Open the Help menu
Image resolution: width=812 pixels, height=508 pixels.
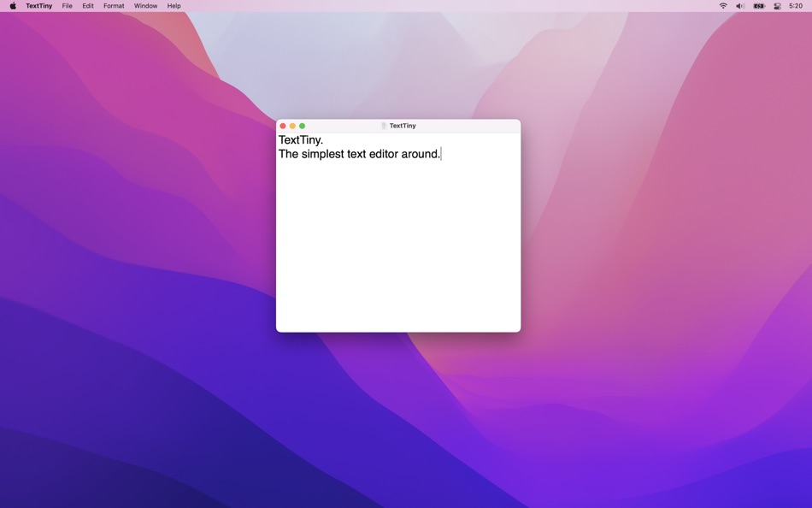[x=174, y=6]
